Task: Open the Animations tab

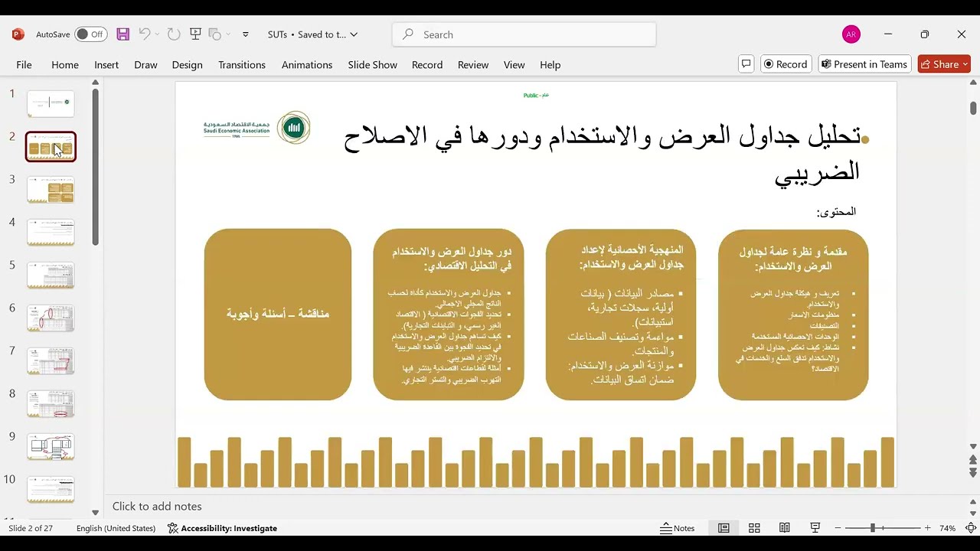Action: [x=307, y=65]
